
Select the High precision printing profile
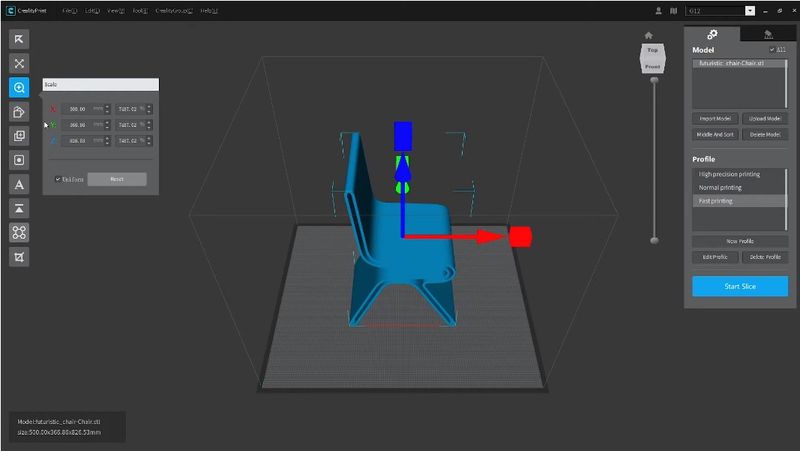739,174
